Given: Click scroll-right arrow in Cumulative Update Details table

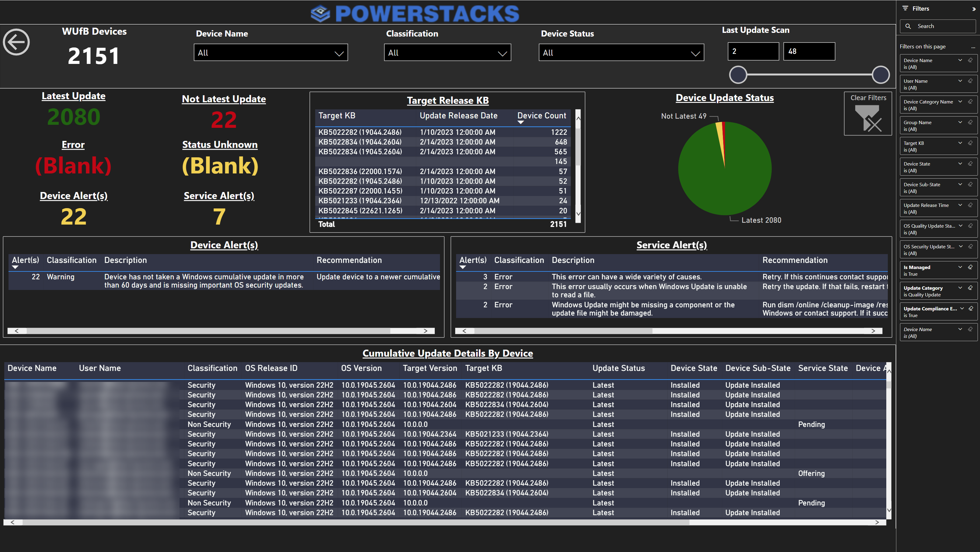Looking at the screenshot, I should 877,522.
